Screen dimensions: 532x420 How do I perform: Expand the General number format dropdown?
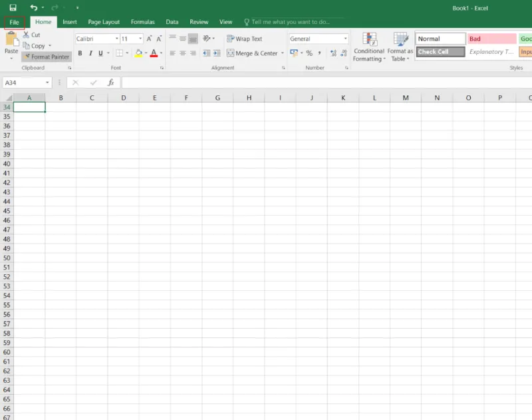[x=345, y=39]
